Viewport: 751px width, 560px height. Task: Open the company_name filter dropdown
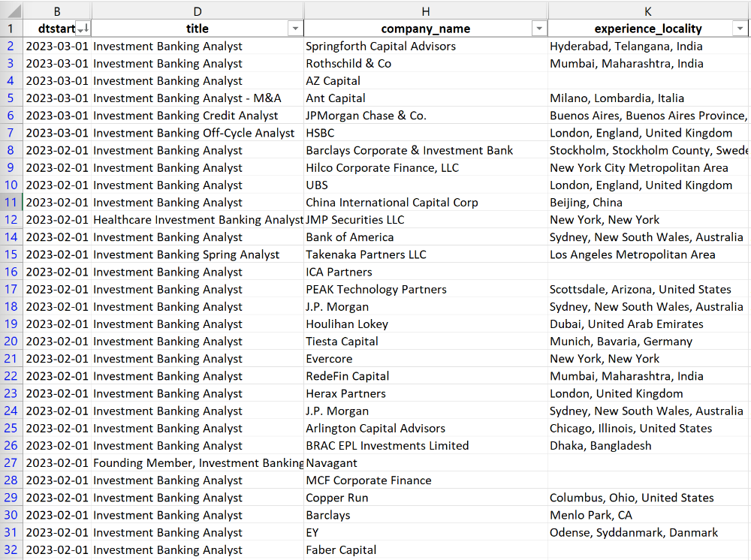tap(539, 29)
